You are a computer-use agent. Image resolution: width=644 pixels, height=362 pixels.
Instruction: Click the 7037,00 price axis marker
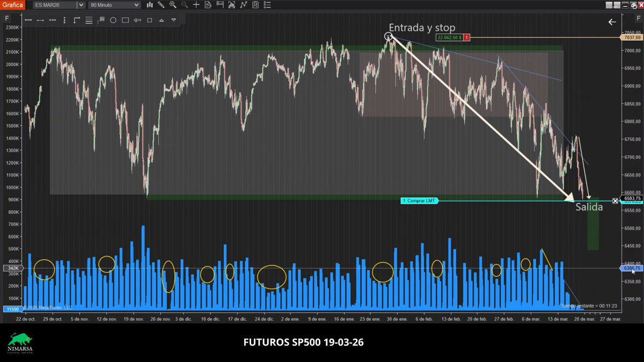[632, 38]
